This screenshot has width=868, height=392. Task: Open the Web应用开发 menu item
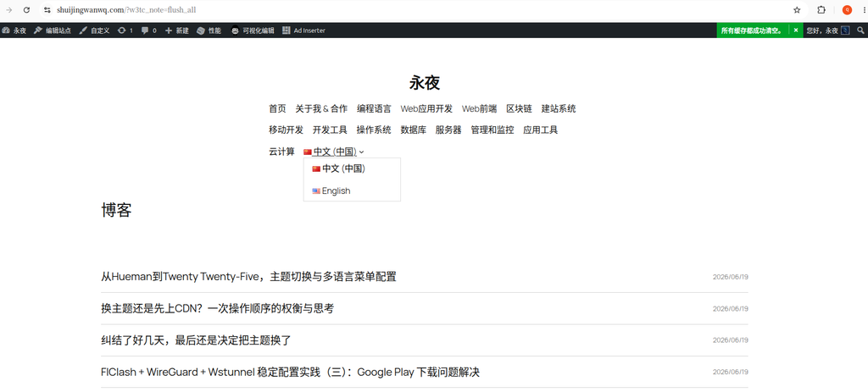[426, 108]
